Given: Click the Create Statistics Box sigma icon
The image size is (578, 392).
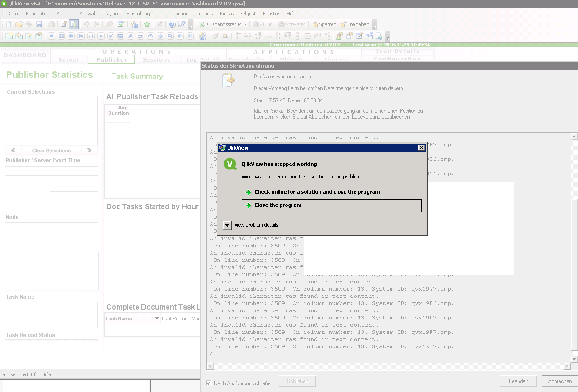Looking at the screenshot, I should tap(61, 36).
